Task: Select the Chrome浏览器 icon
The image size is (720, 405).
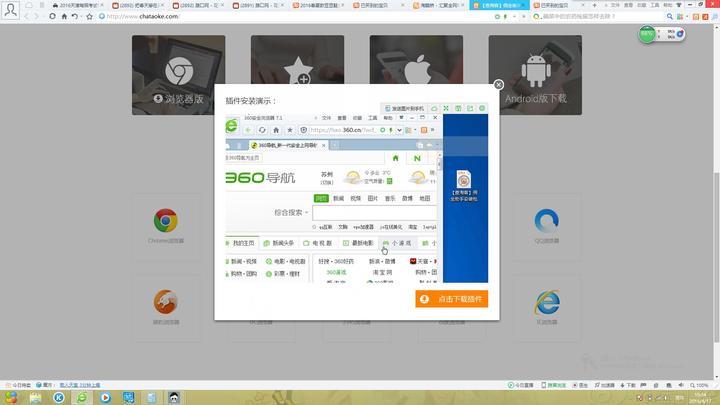Action: [166, 220]
